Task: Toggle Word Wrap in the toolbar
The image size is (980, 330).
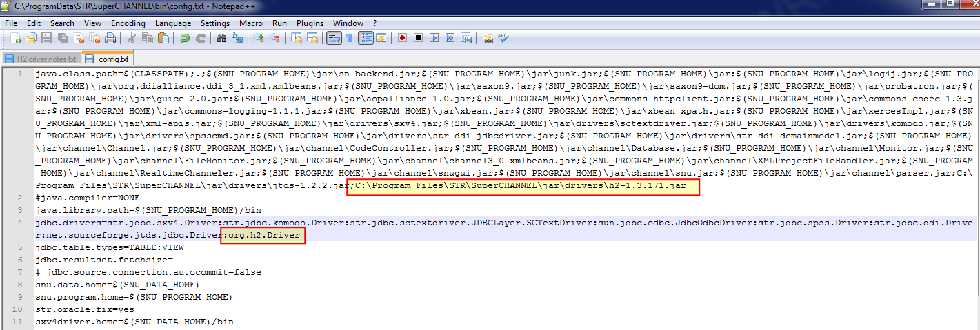Action: (x=334, y=39)
